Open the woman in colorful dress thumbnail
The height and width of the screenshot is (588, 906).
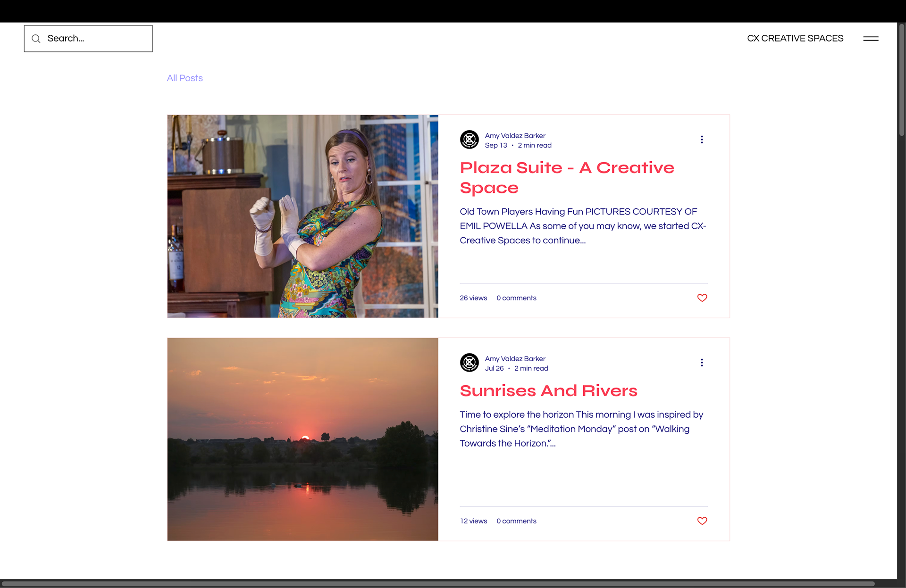[x=302, y=216]
